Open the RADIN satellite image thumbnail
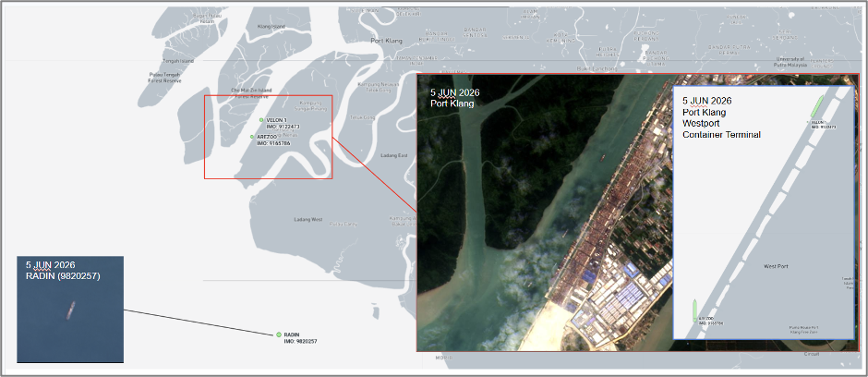 pos(70,310)
